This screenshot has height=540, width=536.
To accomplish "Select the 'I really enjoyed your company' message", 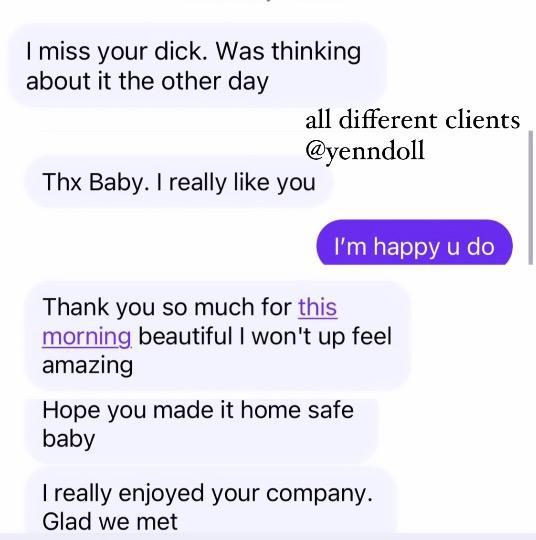I will coord(210,503).
